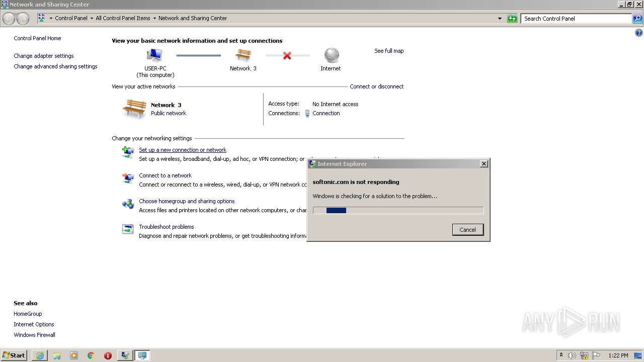Click the network tray icon

tap(584, 355)
